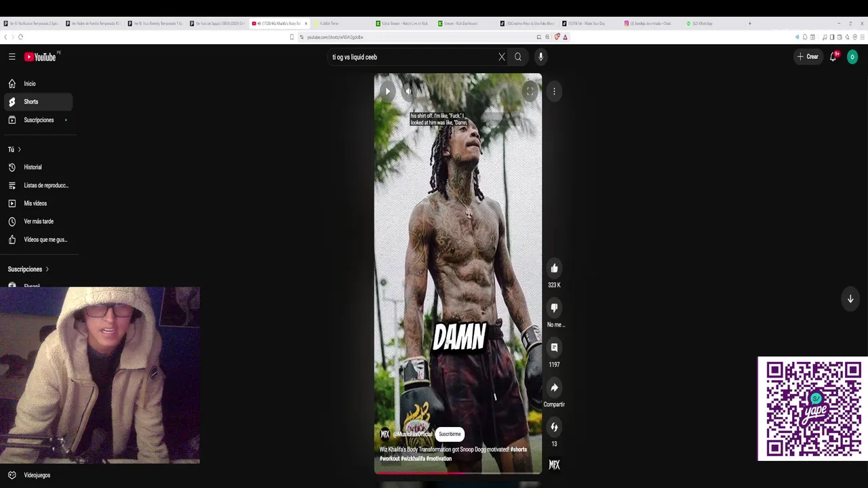Viewport: 868px width, 488px height.
Task: Click the #workout hashtag
Action: 389,459
